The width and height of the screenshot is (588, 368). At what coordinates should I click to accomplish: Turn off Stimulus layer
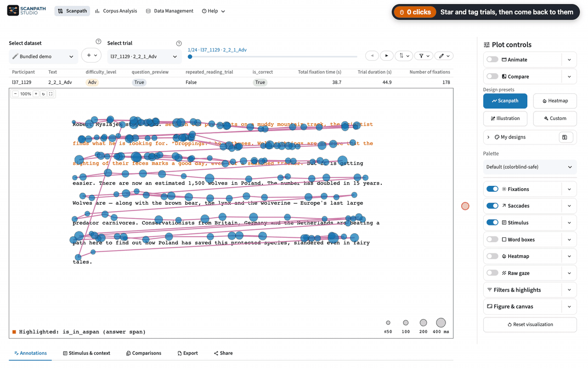pyautogui.click(x=492, y=223)
